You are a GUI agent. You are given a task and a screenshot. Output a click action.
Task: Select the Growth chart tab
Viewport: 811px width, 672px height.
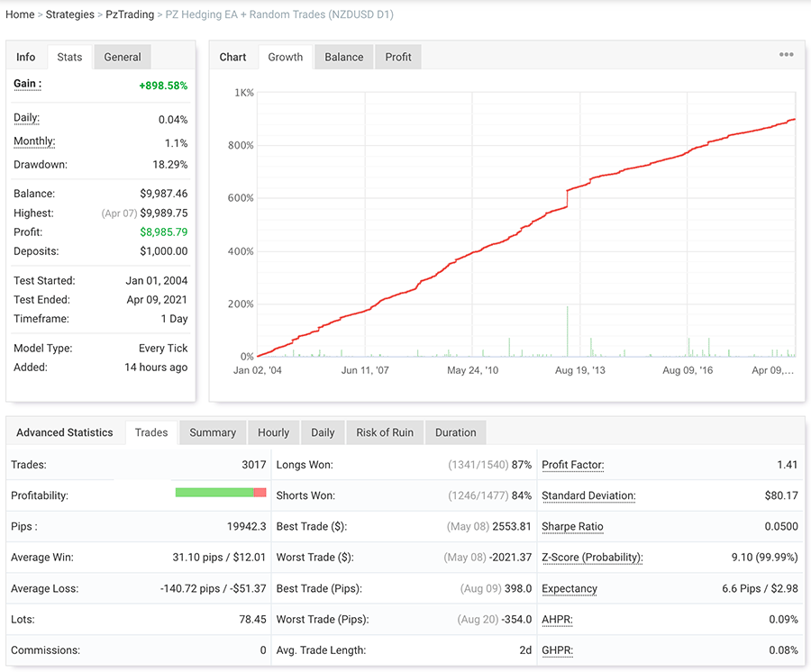[x=286, y=57]
